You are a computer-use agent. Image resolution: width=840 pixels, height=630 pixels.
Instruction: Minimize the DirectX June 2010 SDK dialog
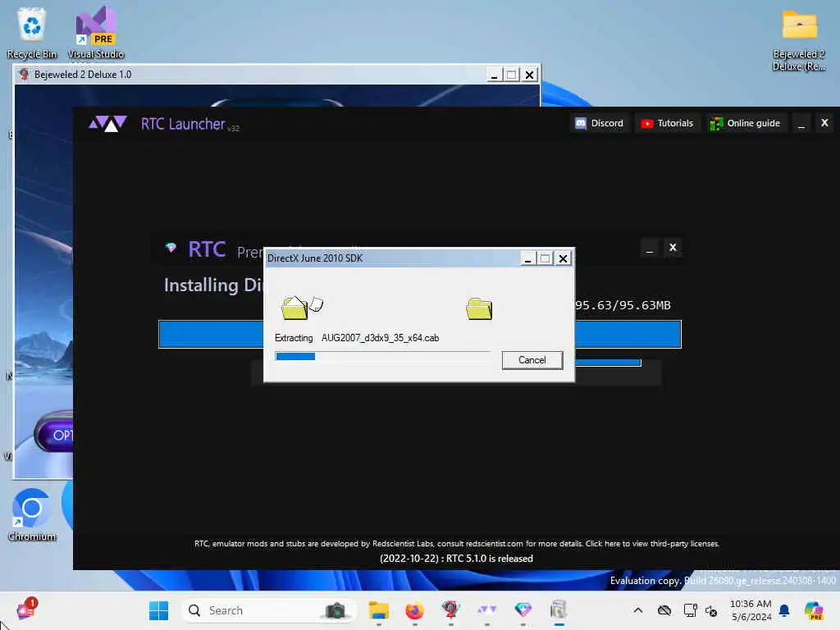(527, 258)
